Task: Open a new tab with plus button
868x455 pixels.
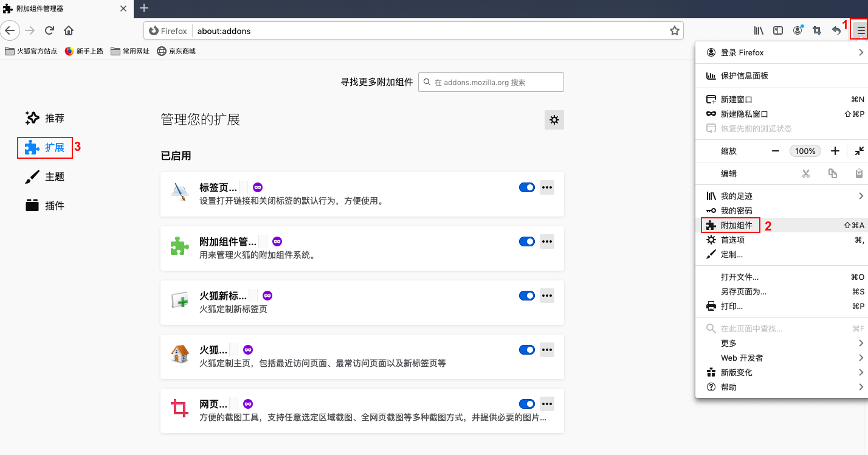Action: (144, 9)
